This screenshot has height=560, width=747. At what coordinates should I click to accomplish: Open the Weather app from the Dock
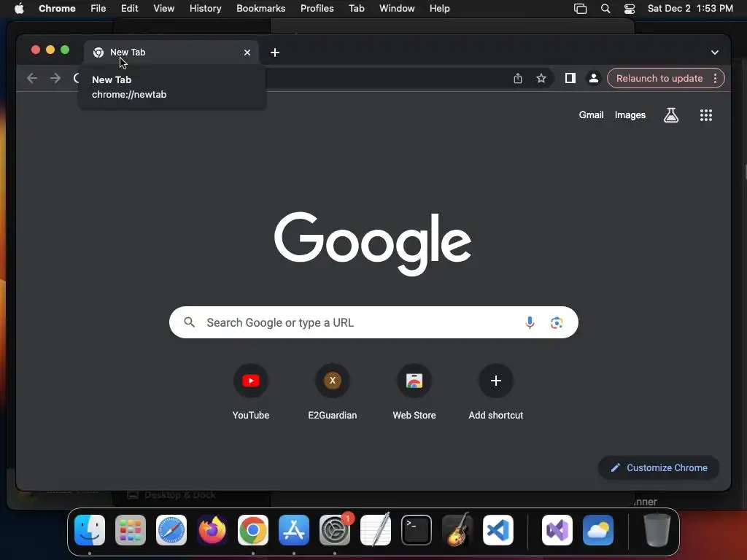[598, 530]
